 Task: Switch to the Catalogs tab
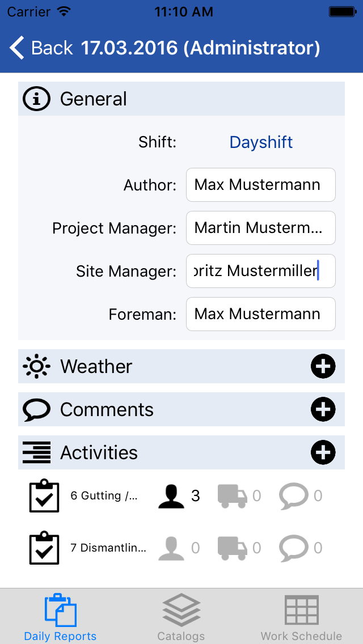pyautogui.click(x=181, y=617)
